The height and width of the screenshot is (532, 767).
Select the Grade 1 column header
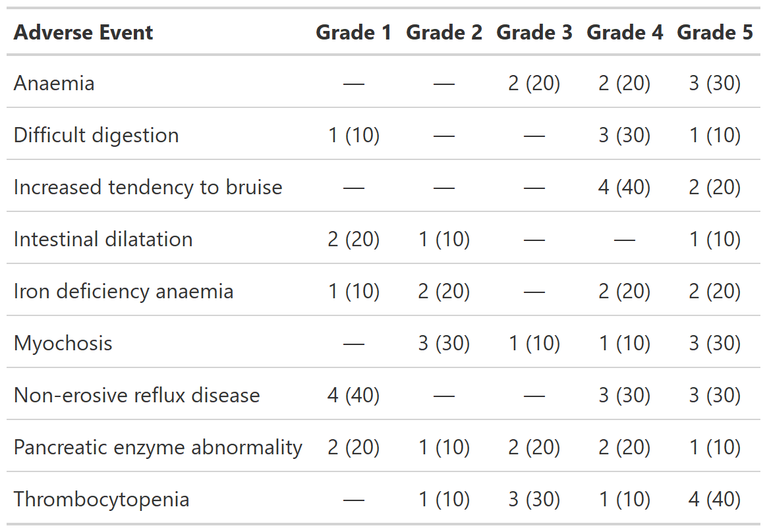(x=354, y=32)
